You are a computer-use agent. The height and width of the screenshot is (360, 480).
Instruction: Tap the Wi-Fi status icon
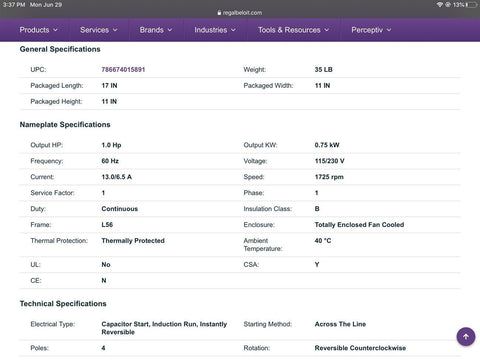tap(440, 5)
